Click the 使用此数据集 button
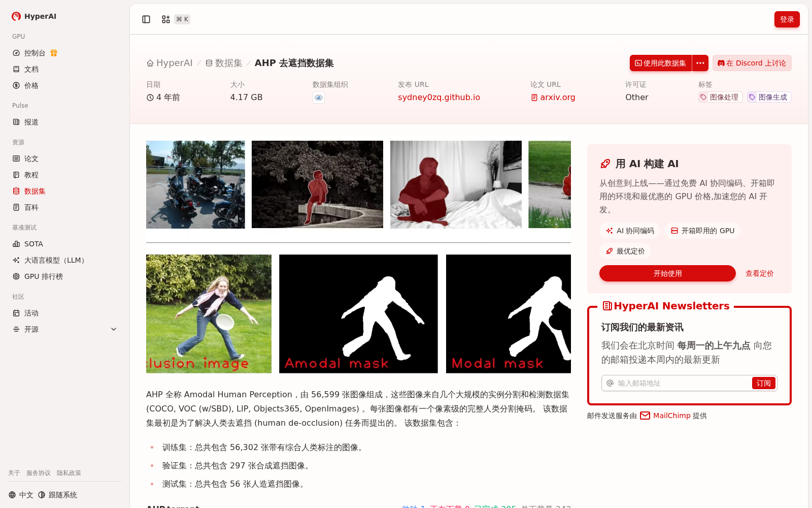812x508 pixels. tap(661, 63)
